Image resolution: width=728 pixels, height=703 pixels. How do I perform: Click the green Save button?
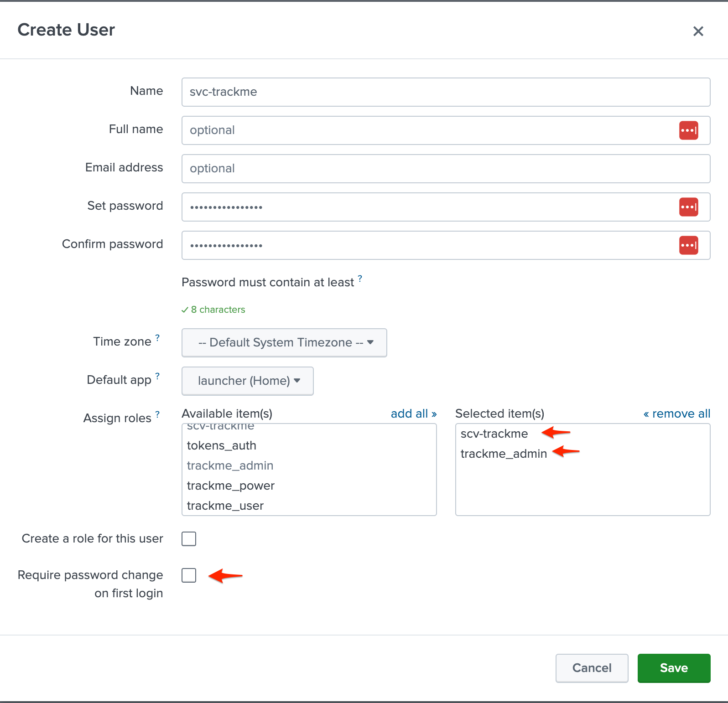coord(674,668)
